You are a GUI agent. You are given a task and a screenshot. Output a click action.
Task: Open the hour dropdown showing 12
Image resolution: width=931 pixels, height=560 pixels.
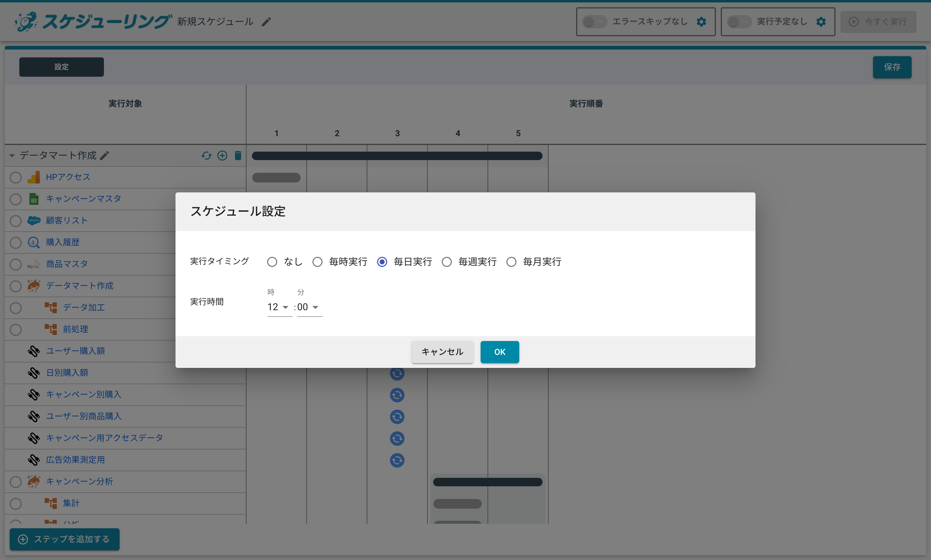tap(279, 307)
